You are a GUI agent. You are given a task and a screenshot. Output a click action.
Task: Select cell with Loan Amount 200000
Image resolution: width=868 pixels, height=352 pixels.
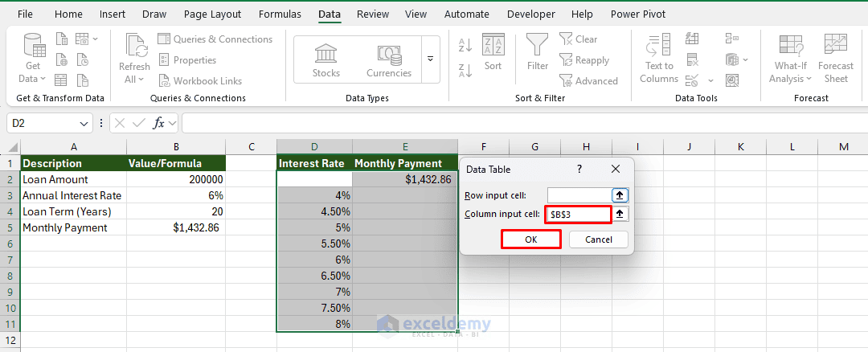pyautogui.click(x=176, y=179)
